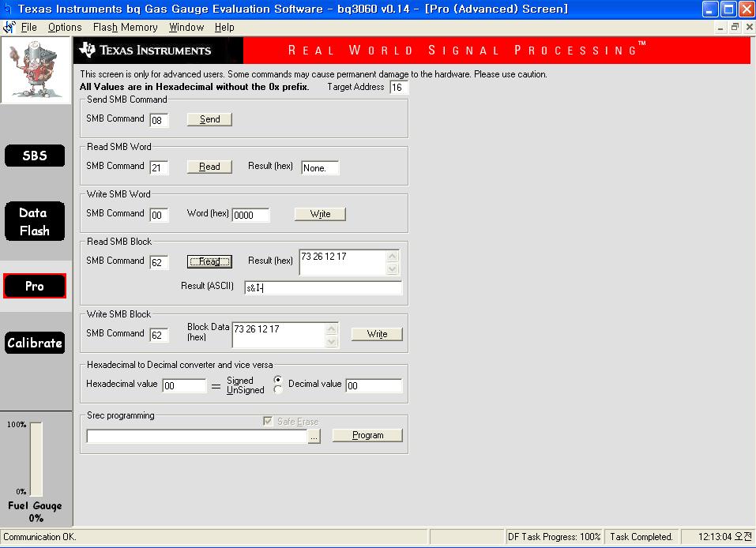The width and height of the screenshot is (756, 548).
Task: Click the Fuel Gauge level bar
Action: pos(36,459)
